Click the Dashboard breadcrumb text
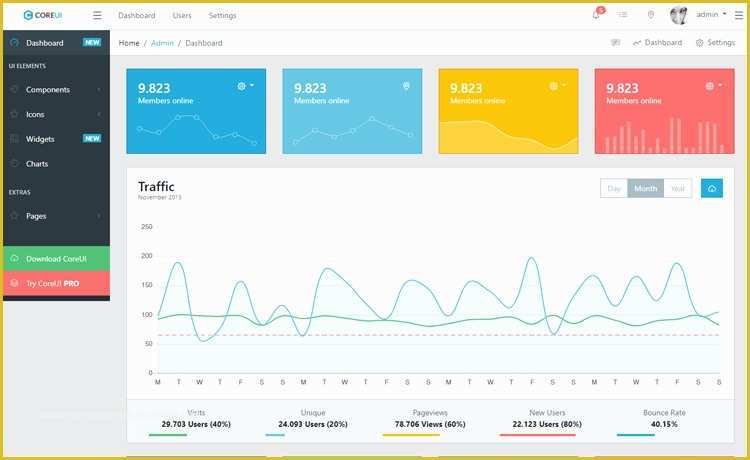This screenshot has width=750, height=460. 204,43
